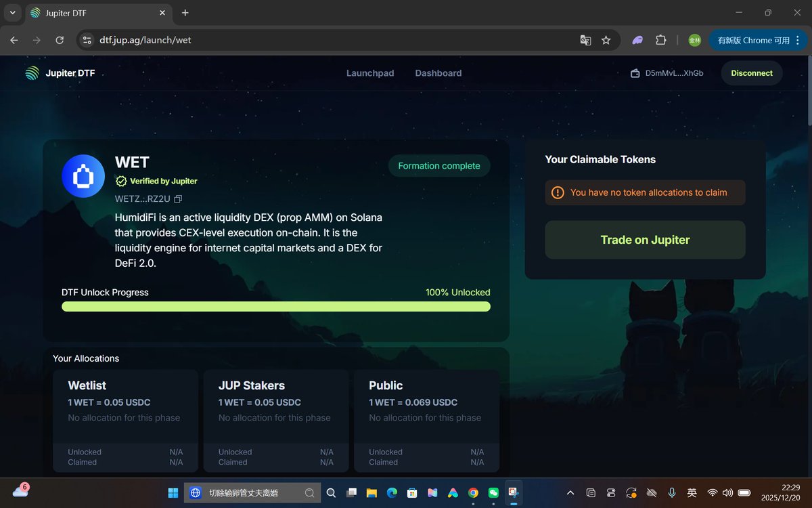
Task: Click the Chrome update available button
Action: [x=752, y=40]
